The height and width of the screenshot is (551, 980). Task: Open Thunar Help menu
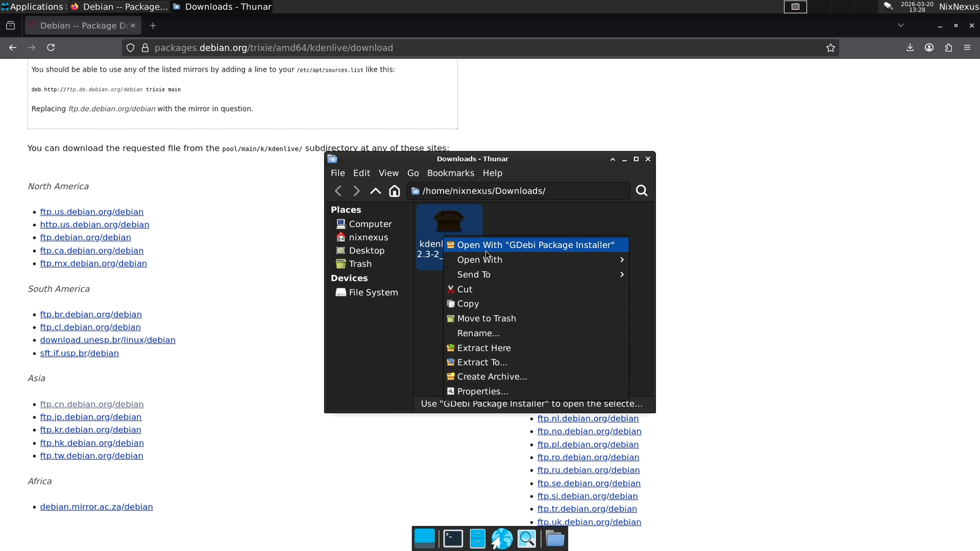[x=492, y=173]
